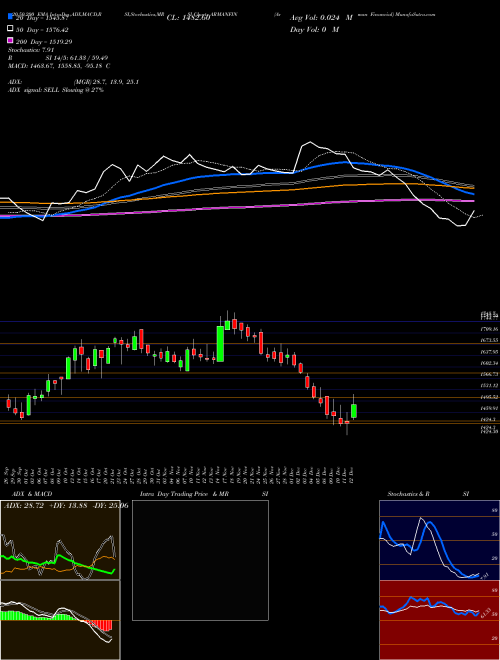
Task: Click the ADX line chart panel
Action: pos(60,540)
